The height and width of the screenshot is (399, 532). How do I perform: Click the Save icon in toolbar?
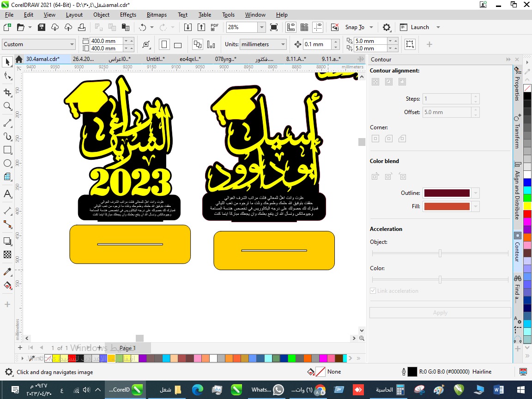coord(42,27)
